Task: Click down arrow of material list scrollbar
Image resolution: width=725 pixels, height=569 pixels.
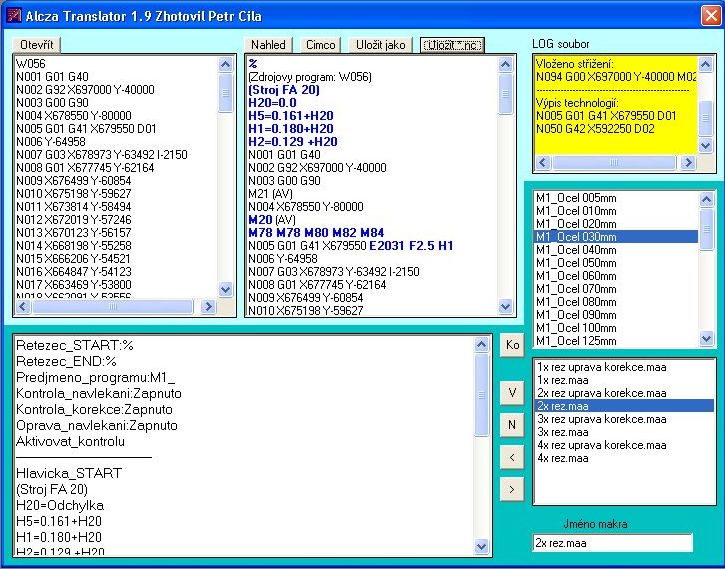Action: coord(707,339)
